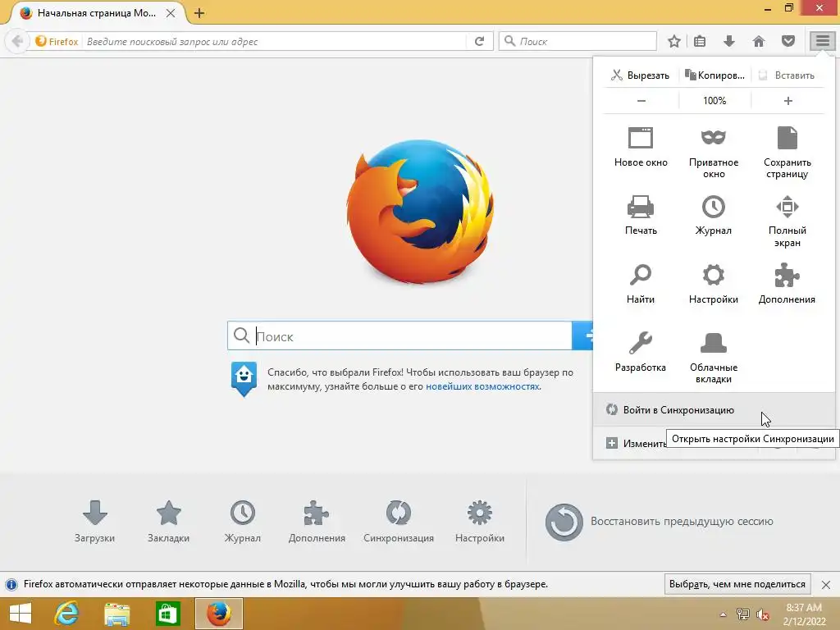Image resolution: width=840 pixels, height=630 pixels.
Task: Click the bookmark star icon in toolbar
Action: tap(674, 41)
